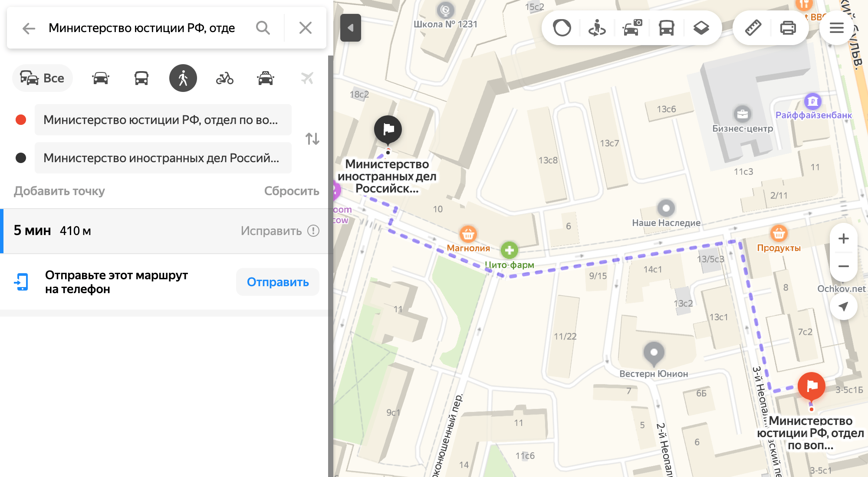Collapse the side panel with arrow

click(351, 28)
